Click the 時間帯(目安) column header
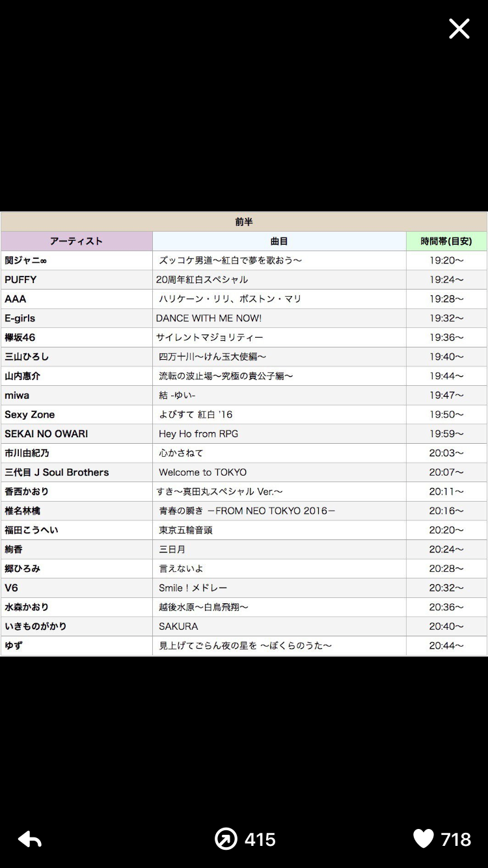The width and height of the screenshot is (488, 868). [446, 241]
